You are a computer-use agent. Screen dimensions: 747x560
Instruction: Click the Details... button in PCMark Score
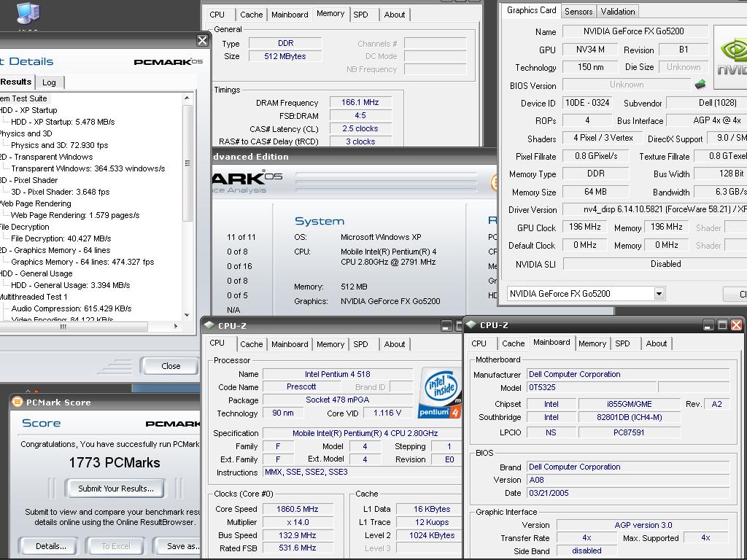[50, 546]
